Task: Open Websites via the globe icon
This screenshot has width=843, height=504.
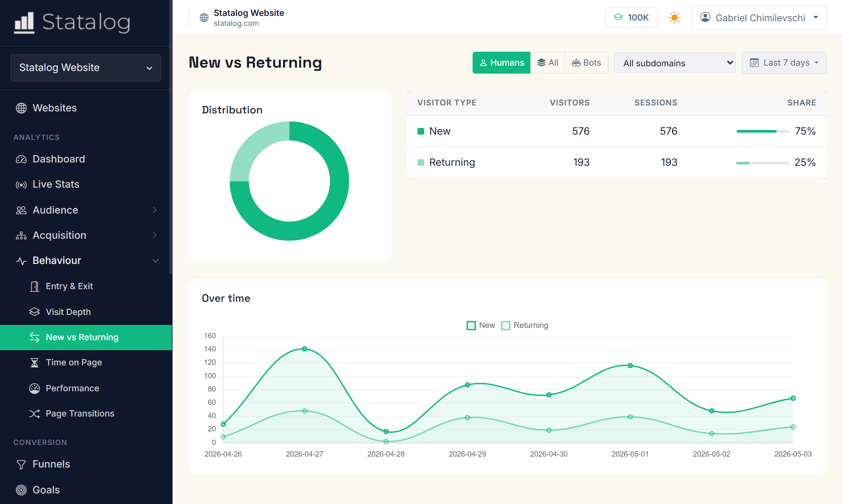Action: coord(21,108)
